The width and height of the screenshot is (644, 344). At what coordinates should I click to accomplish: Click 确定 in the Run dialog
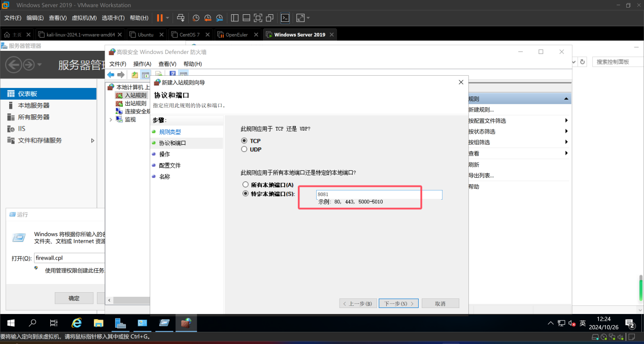[x=74, y=298]
